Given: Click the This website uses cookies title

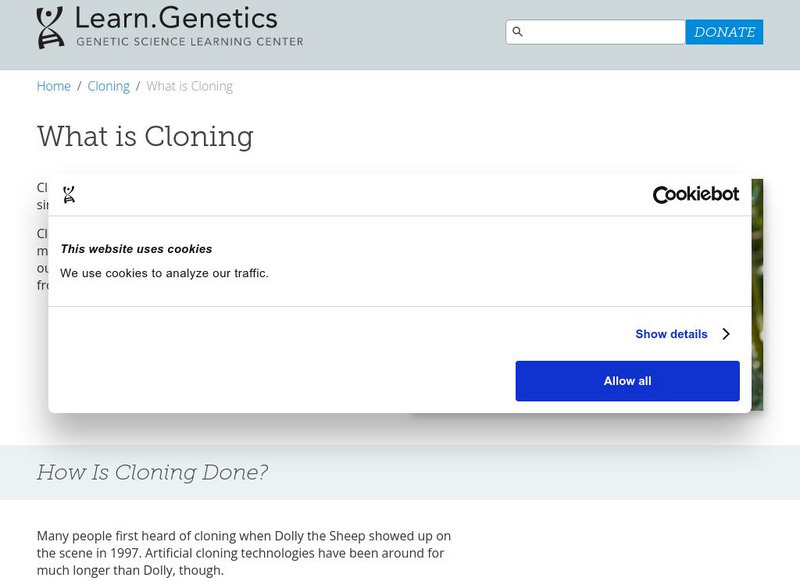Looking at the screenshot, I should pos(136,249).
